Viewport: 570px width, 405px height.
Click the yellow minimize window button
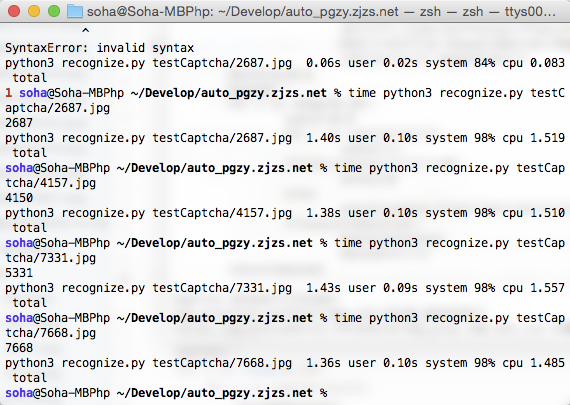pos(34,11)
